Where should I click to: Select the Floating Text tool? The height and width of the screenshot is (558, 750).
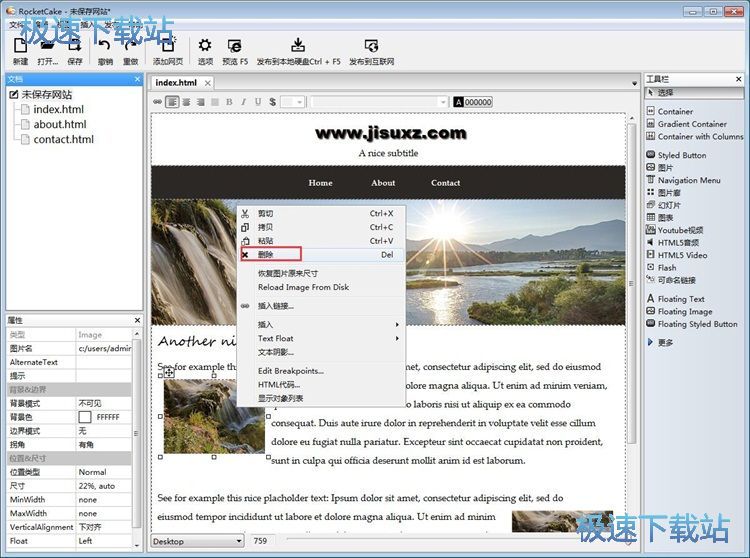pyautogui.click(x=680, y=299)
